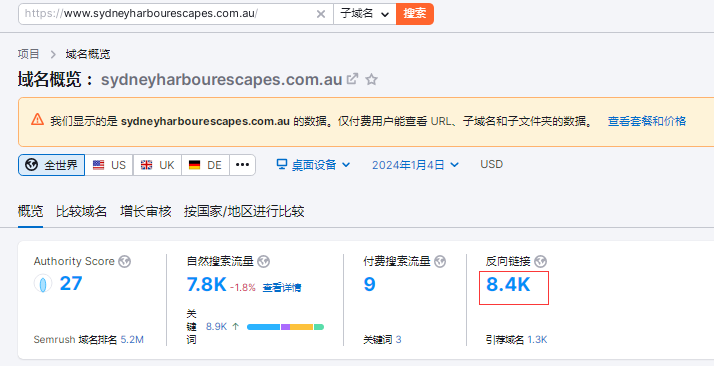Click the -1.8% traffic change figure

point(243,288)
